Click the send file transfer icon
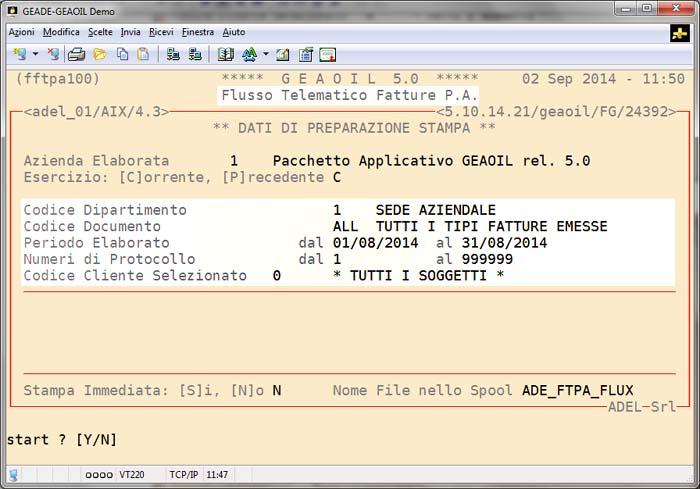 (x=173, y=54)
